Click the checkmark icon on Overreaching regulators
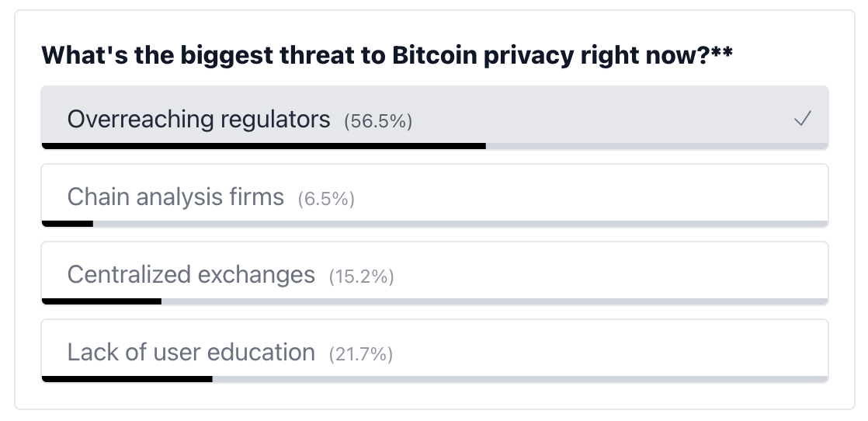The width and height of the screenshot is (868, 421). (x=803, y=119)
